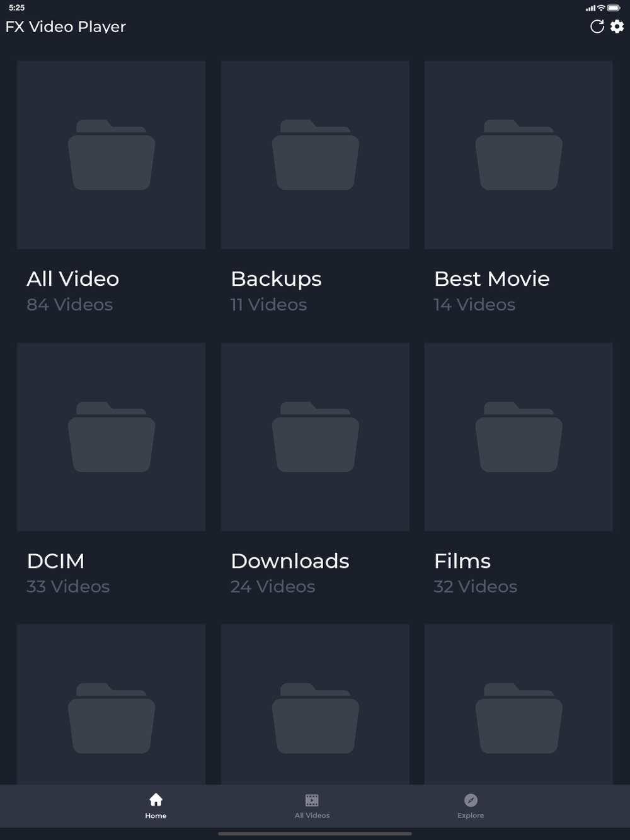Click the "33 Videos" count label

coord(68,587)
